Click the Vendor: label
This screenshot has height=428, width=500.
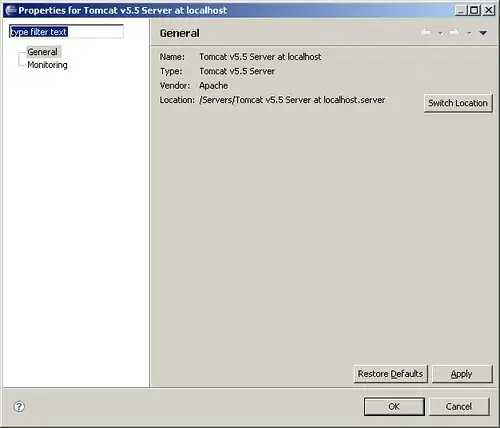[175, 86]
